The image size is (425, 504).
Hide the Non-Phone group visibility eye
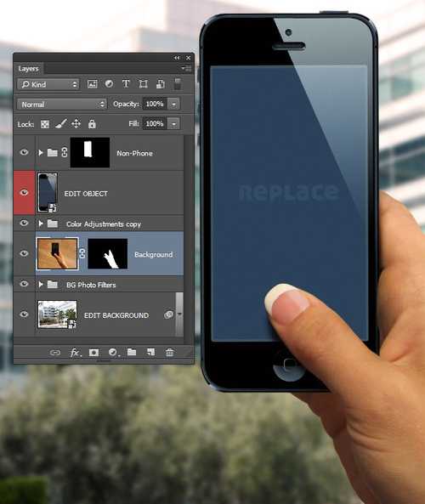coord(24,152)
